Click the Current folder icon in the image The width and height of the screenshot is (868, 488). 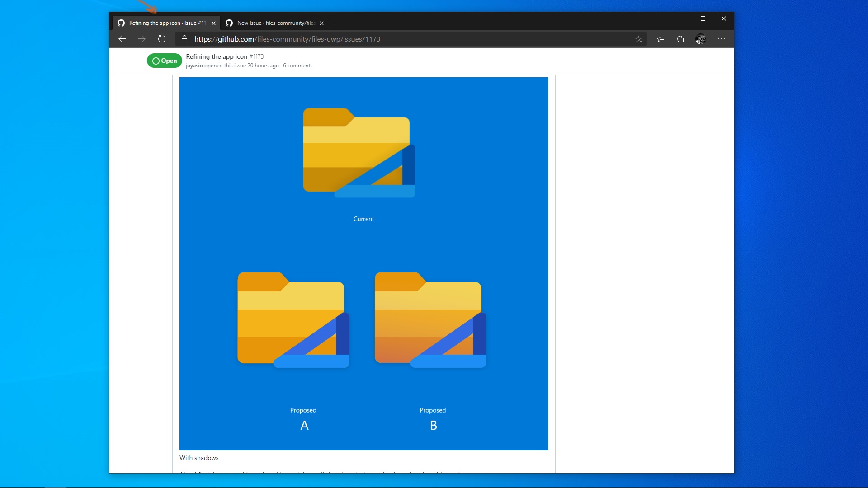pyautogui.click(x=359, y=153)
